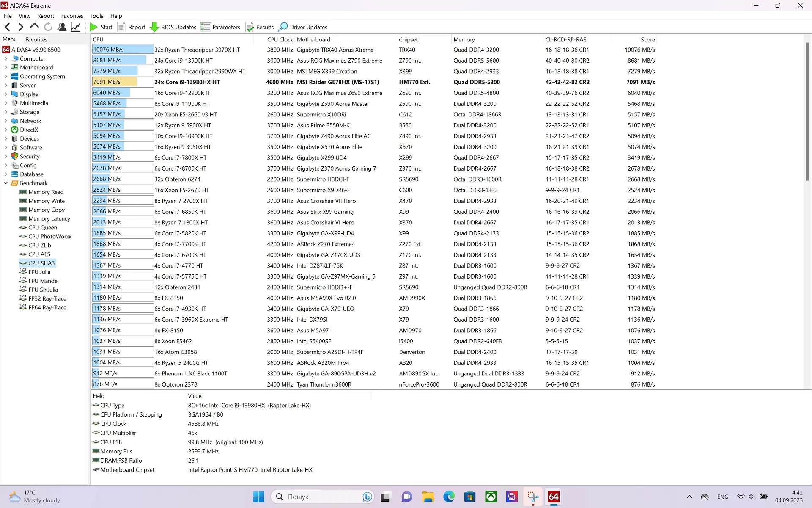
Task: Open benchmark Results
Action: (260, 27)
